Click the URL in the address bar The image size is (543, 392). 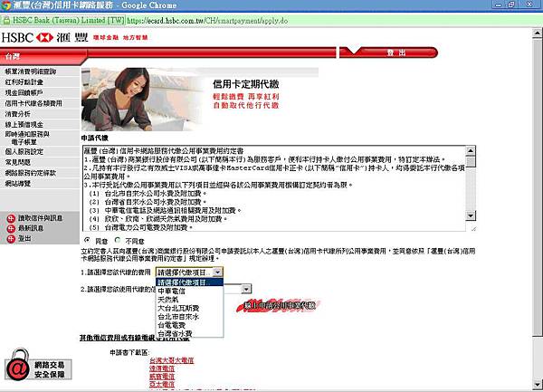coord(207,21)
